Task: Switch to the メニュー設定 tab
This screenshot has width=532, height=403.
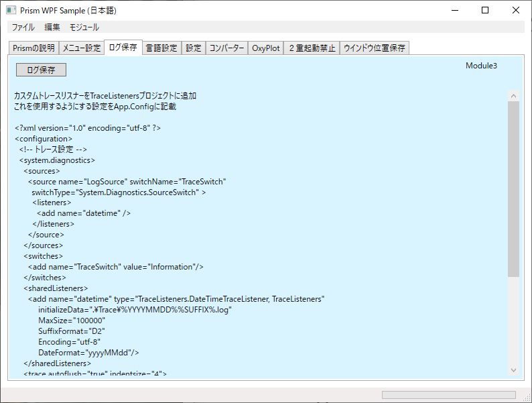Action: click(x=82, y=48)
